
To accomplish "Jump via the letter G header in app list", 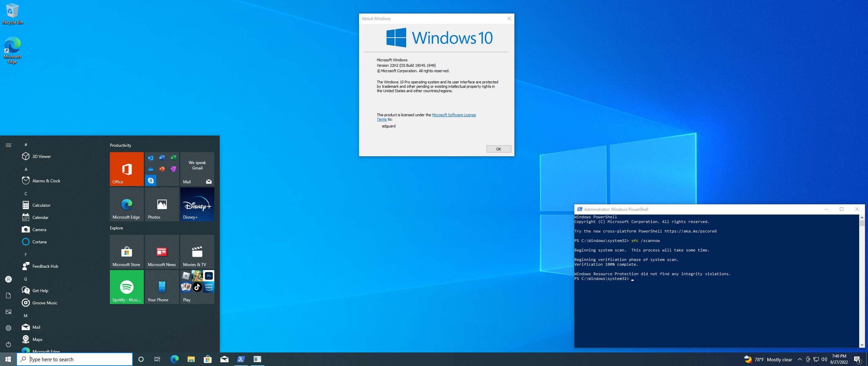I will 26,279.
